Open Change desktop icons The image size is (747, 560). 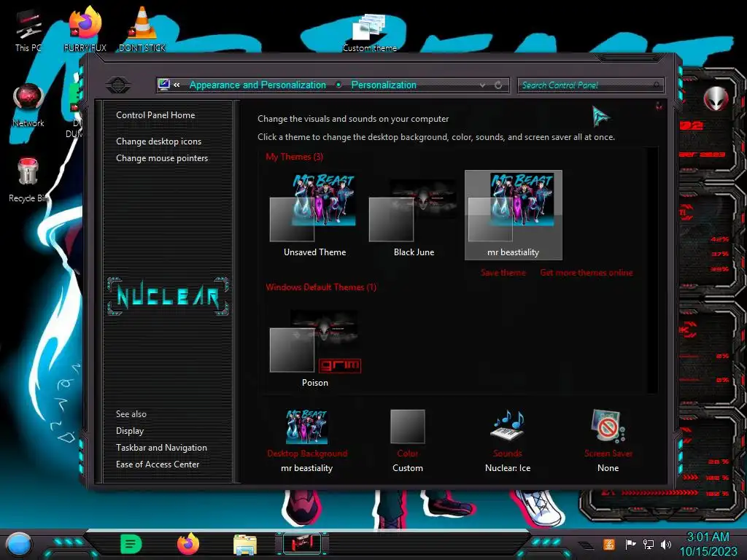tap(158, 141)
